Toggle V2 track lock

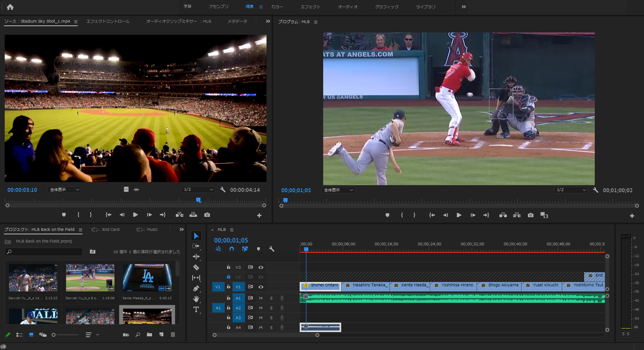pos(229,277)
